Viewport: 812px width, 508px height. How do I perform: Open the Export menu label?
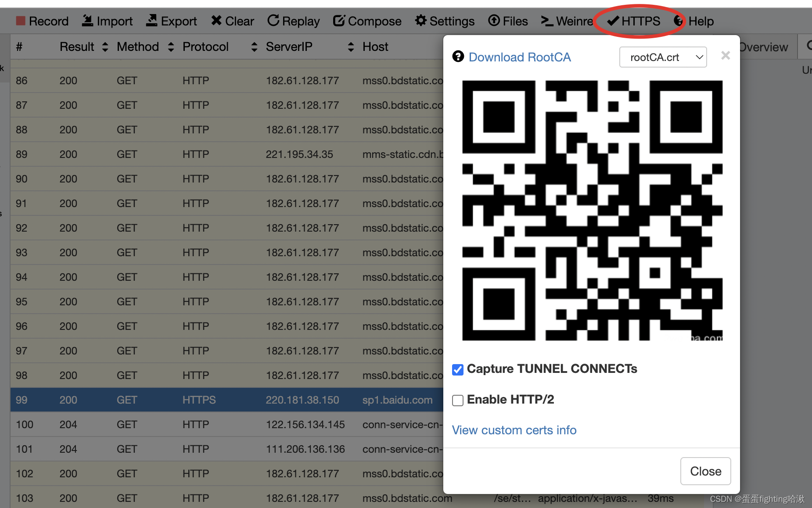coord(179,21)
